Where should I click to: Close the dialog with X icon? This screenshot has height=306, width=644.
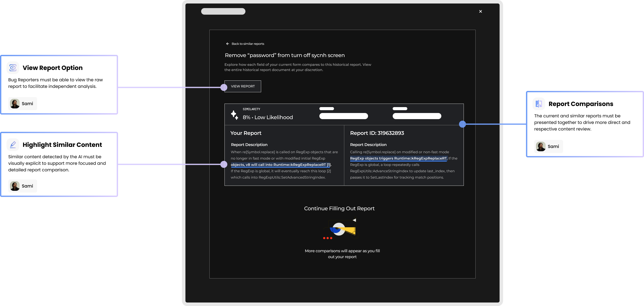[480, 12]
